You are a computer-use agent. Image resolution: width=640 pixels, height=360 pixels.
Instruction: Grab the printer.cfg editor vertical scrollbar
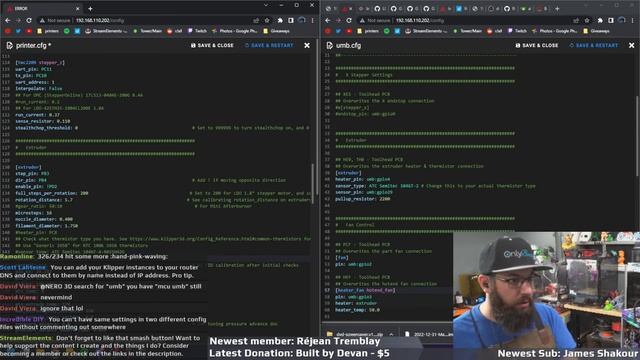click(313, 184)
